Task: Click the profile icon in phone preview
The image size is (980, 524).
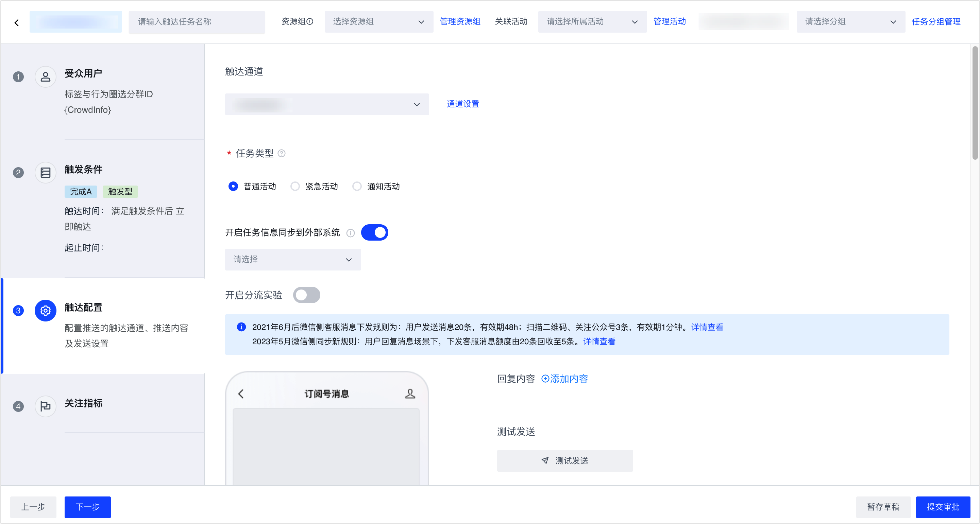Action: [410, 394]
